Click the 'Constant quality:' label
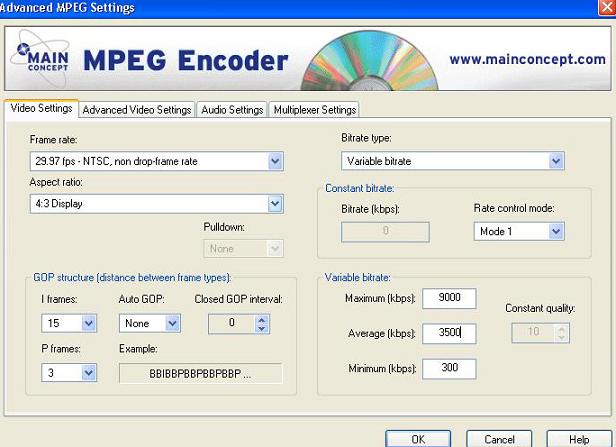The height and width of the screenshot is (447, 616). coord(540,308)
